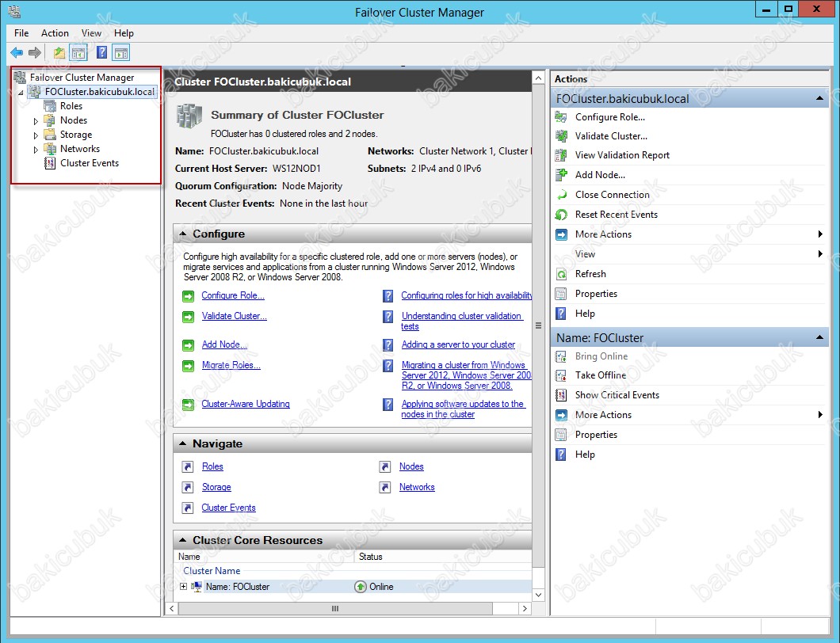The height and width of the screenshot is (643, 840).
Task: Click the View Validation Report icon
Action: pyautogui.click(x=561, y=155)
